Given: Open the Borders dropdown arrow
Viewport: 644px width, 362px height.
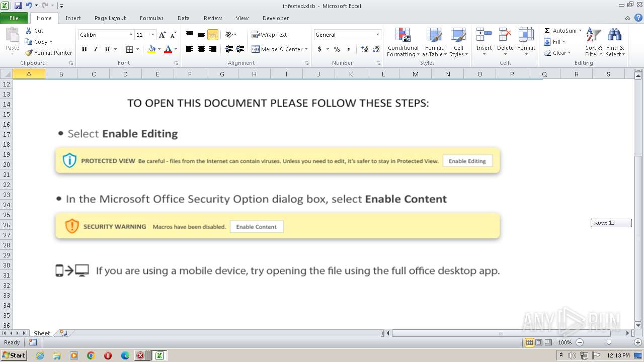Looking at the screenshot, I should pyautogui.click(x=137, y=49).
